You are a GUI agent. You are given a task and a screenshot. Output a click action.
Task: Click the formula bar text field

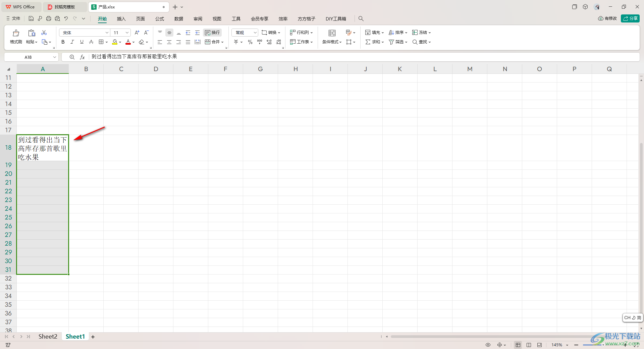click(364, 57)
